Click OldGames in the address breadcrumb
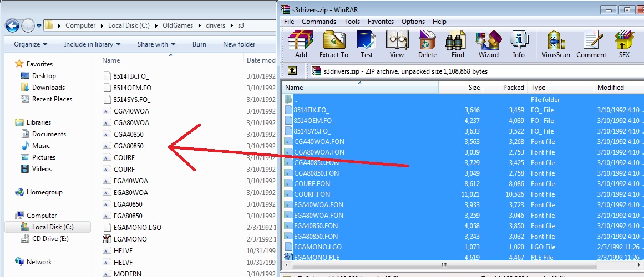The width and height of the screenshot is (644, 277). point(178,25)
